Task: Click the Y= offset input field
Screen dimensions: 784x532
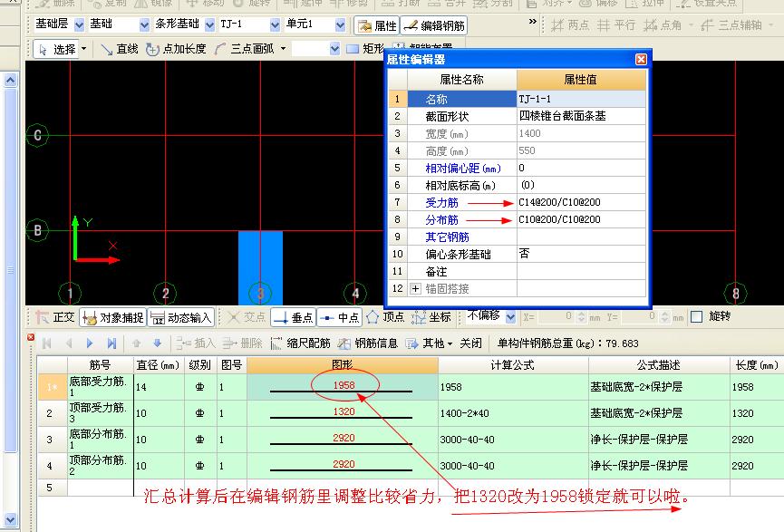Action: [x=638, y=316]
